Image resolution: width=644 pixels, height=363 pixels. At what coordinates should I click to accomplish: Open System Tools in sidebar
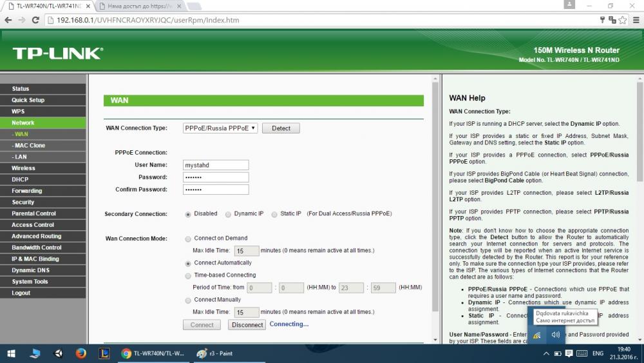click(x=43, y=282)
